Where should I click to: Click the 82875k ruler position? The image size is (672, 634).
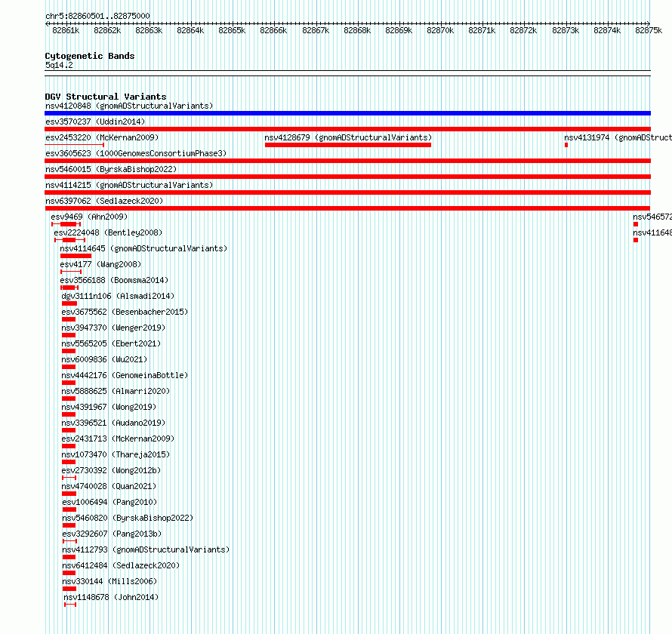(649, 30)
